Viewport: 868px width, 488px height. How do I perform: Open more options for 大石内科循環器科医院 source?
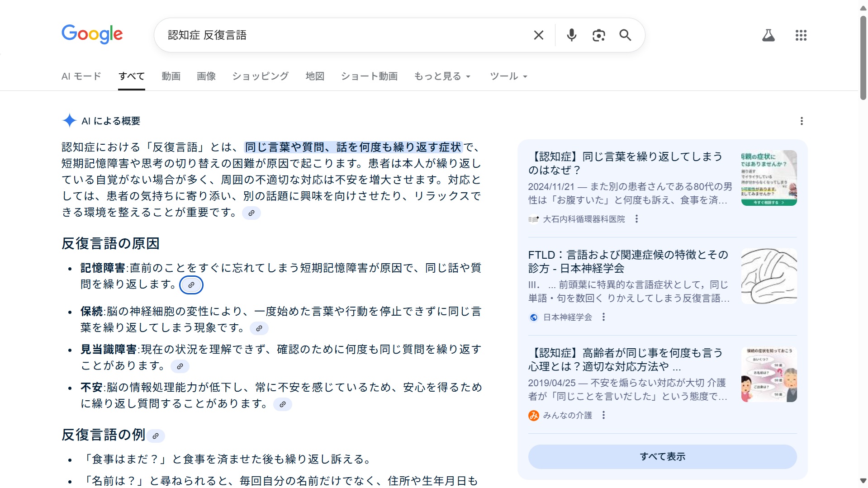[x=636, y=219]
